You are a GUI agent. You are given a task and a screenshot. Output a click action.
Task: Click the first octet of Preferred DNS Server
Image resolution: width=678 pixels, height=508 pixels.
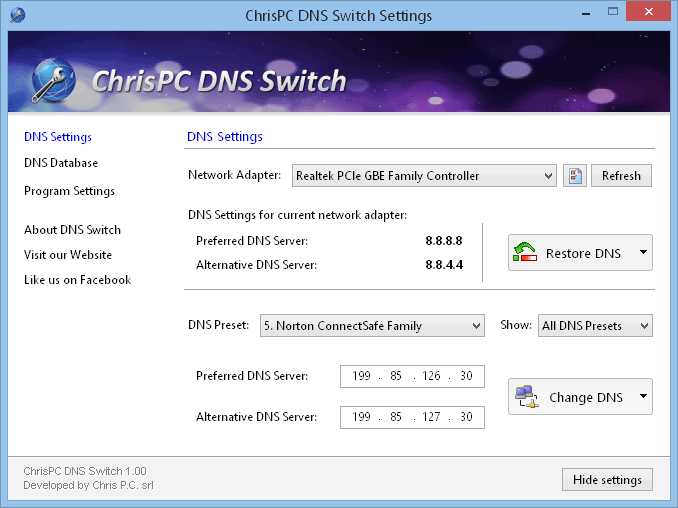coord(361,377)
